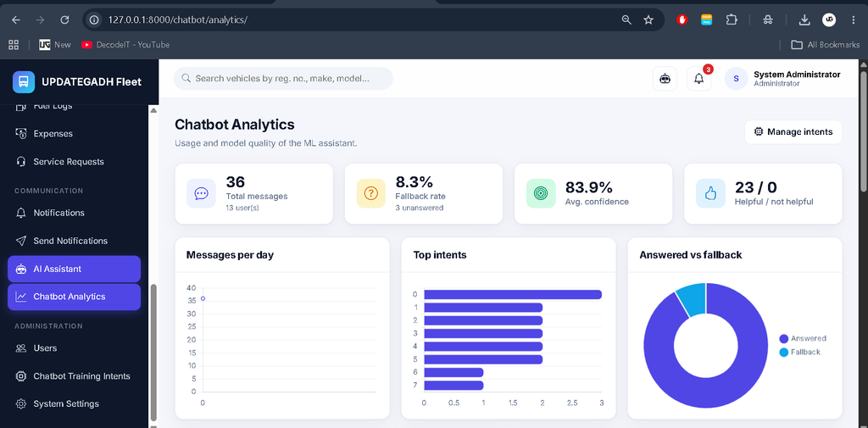Click the 13 user(s) text
The image size is (868, 428).
[x=242, y=208]
